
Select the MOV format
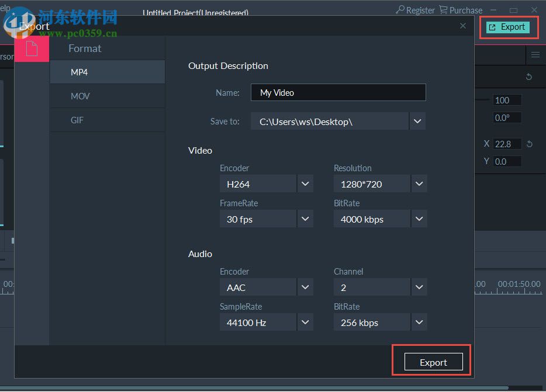107,96
